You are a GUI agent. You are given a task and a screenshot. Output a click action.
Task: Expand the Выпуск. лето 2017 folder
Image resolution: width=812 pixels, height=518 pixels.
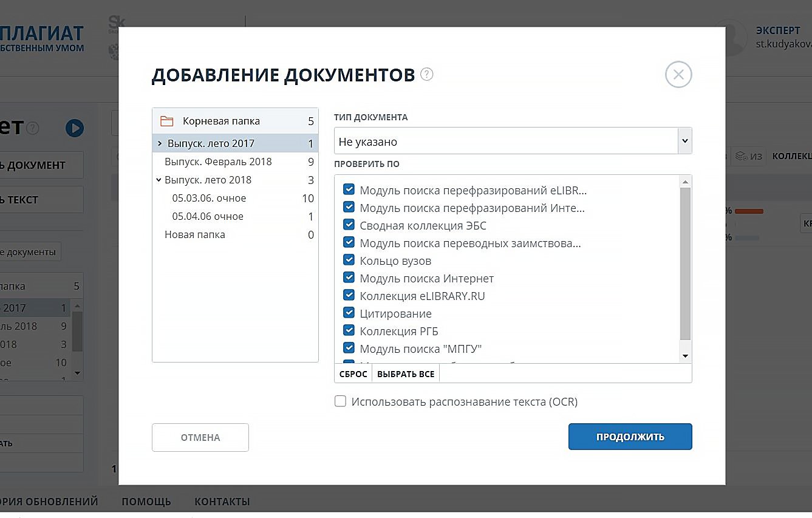pyautogui.click(x=159, y=144)
